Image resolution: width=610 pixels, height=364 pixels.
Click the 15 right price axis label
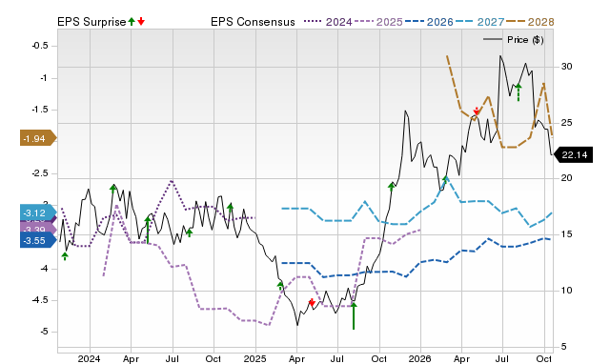(567, 234)
